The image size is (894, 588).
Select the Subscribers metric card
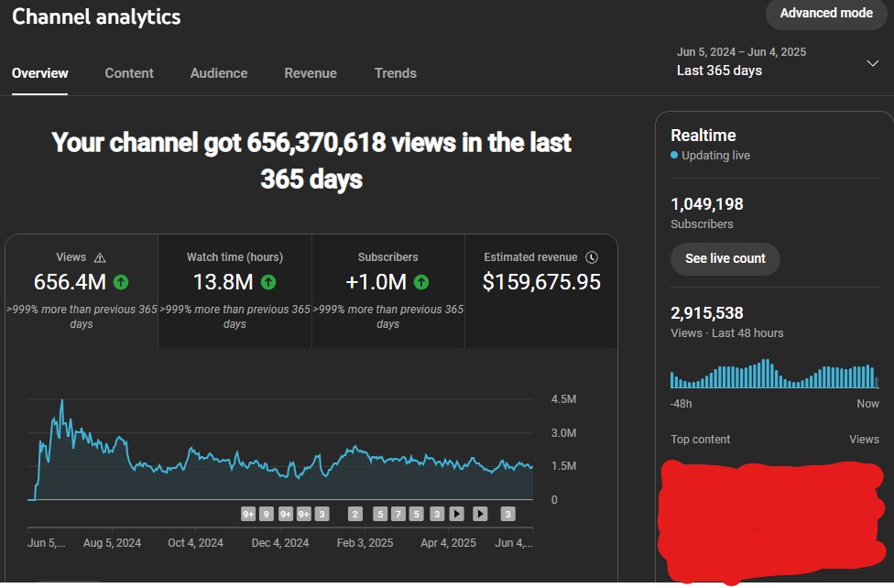coord(388,291)
